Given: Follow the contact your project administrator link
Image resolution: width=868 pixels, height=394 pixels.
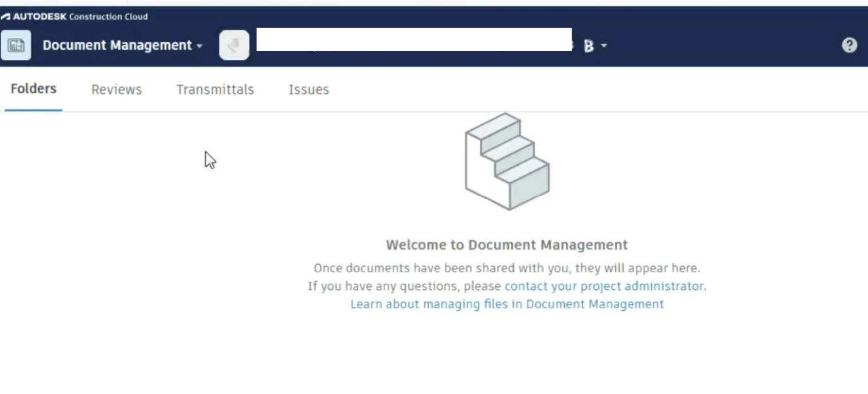Looking at the screenshot, I should [604, 286].
